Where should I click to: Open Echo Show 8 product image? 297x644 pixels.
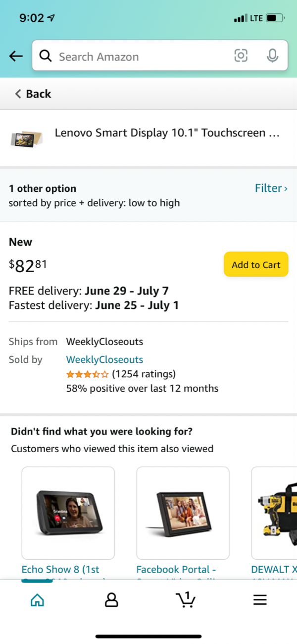coord(68,513)
